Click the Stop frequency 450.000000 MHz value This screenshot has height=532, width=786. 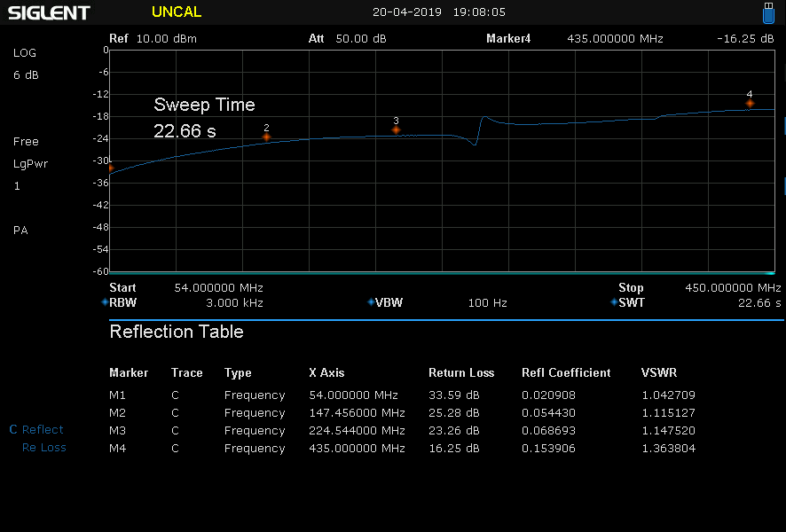[x=733, y=288]
